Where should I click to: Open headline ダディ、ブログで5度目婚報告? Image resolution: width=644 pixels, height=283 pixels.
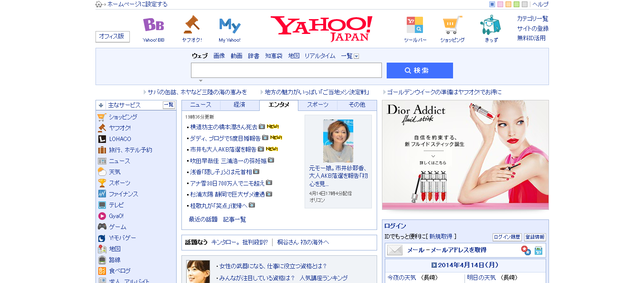(225, 138)
